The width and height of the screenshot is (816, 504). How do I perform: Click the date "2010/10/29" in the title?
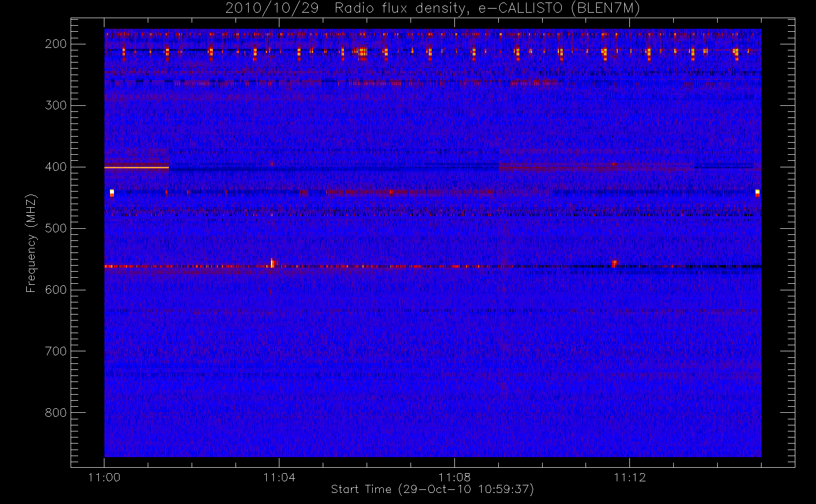pyautogui.click(x=272, y=9)
